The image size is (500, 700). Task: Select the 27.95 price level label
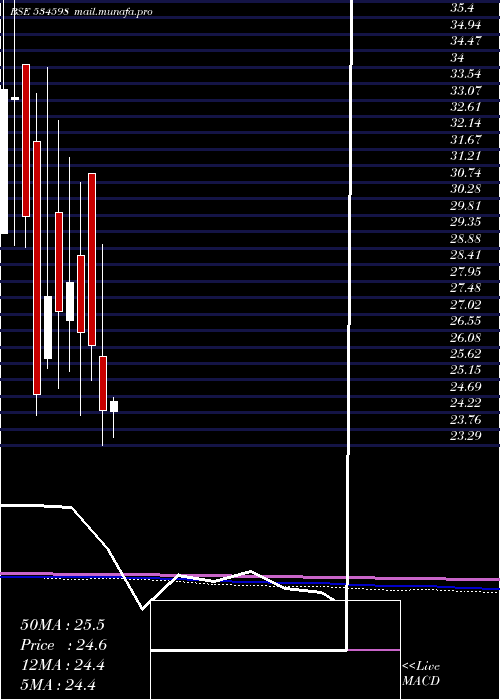(466, 271)
